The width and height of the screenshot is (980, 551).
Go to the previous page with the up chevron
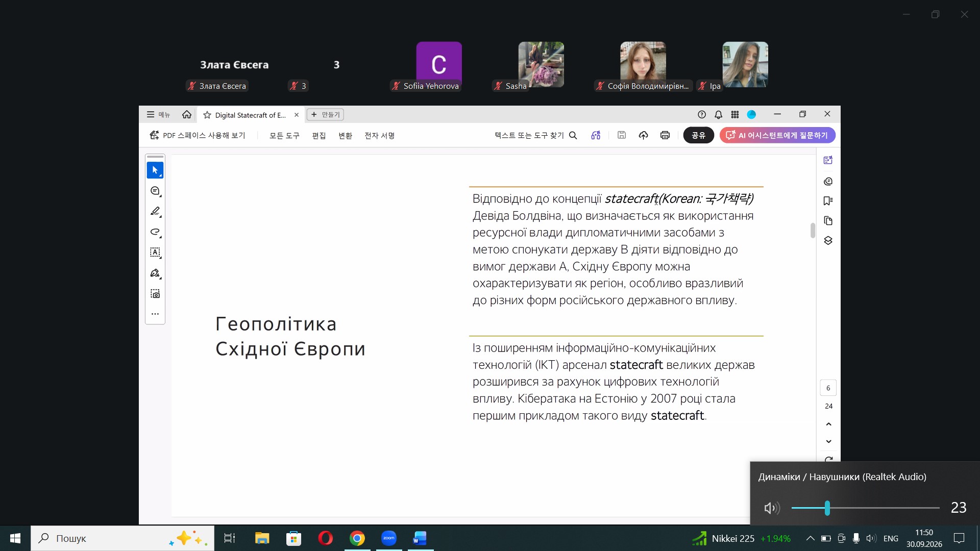click(828, 424)
